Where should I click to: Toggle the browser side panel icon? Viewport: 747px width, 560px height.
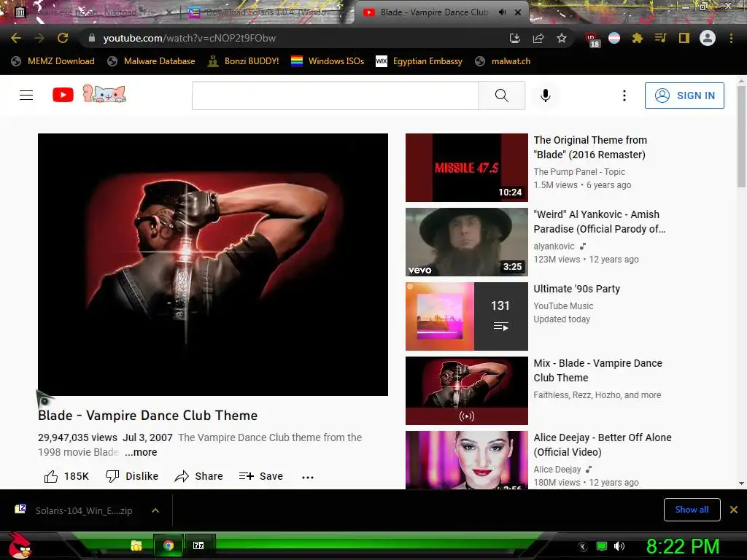[x=684, y=38]
